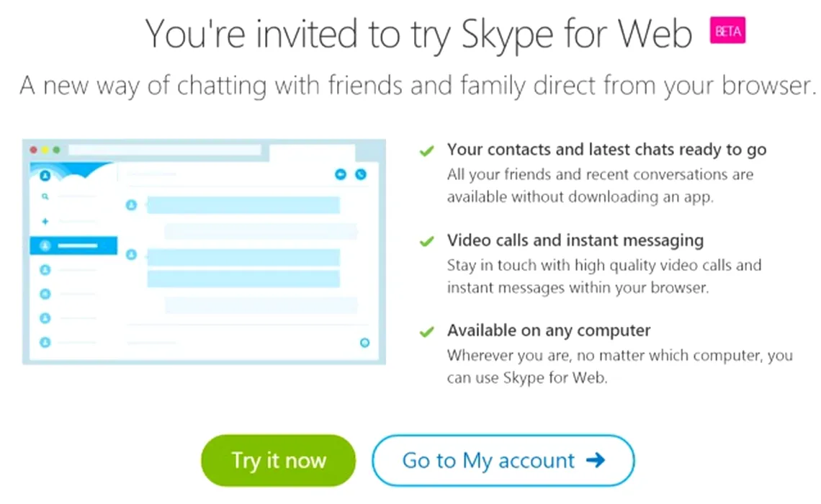Click the emoticon circle icon in illustration message area
The height and width of the screenshot is (504, 821).
pyautogui.click(x=365, y=343)
